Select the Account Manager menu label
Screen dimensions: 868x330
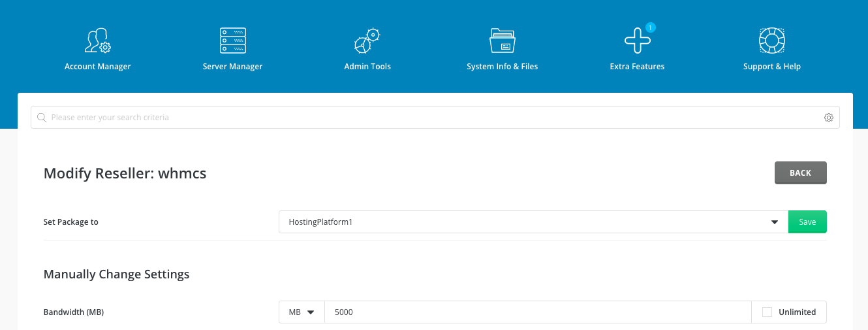click(x=98, y=67)
